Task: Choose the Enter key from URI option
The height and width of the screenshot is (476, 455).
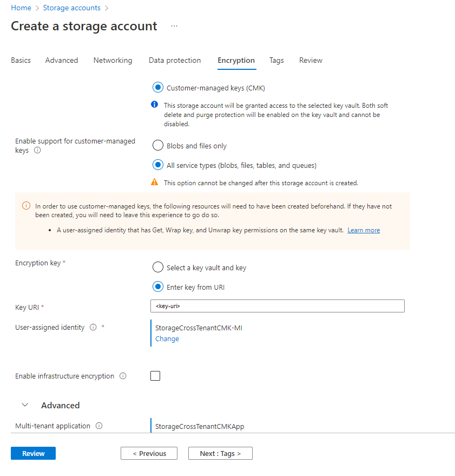Action: point(157,286)
